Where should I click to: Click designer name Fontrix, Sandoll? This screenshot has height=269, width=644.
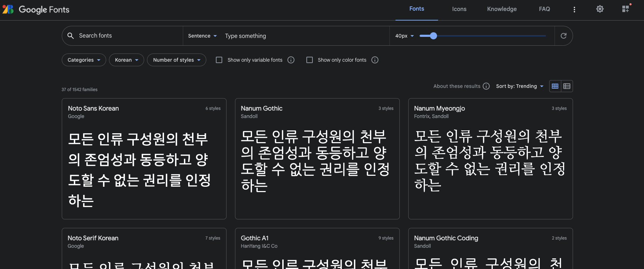click(431, 116)
